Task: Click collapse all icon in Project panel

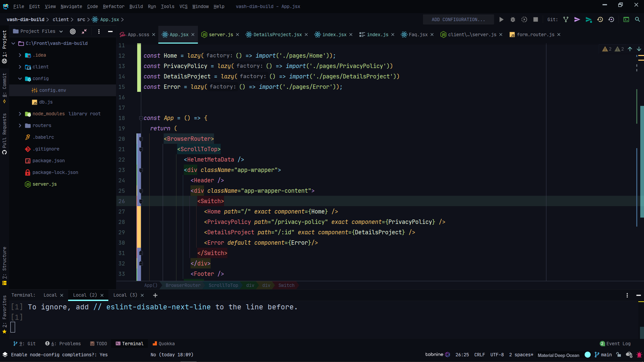Action: pos(84,32)
